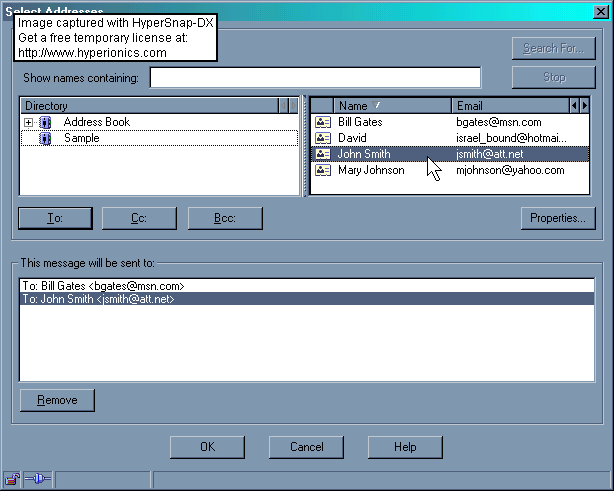
Task: Click the Search For... button
Action: tap(554, 49)
